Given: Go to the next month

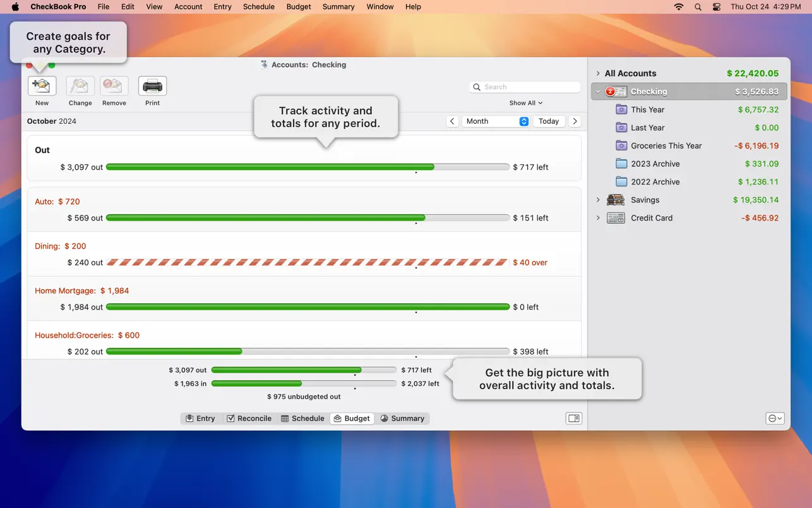Looking at the screenshot, I should [x=575, y=121].
